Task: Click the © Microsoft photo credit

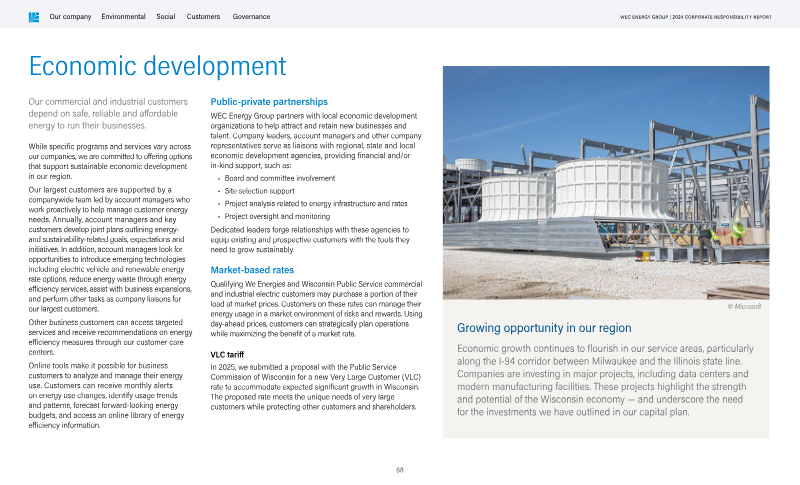Action: pos(744,307)
